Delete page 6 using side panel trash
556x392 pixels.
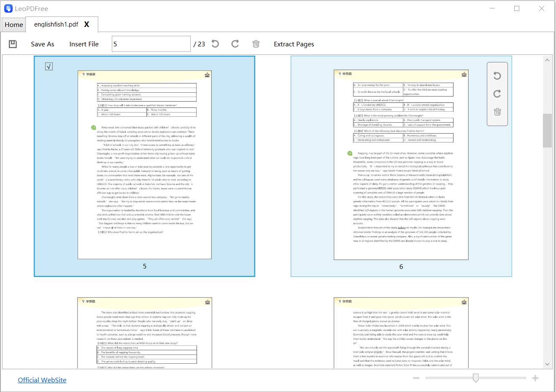(x=497, y=112)
